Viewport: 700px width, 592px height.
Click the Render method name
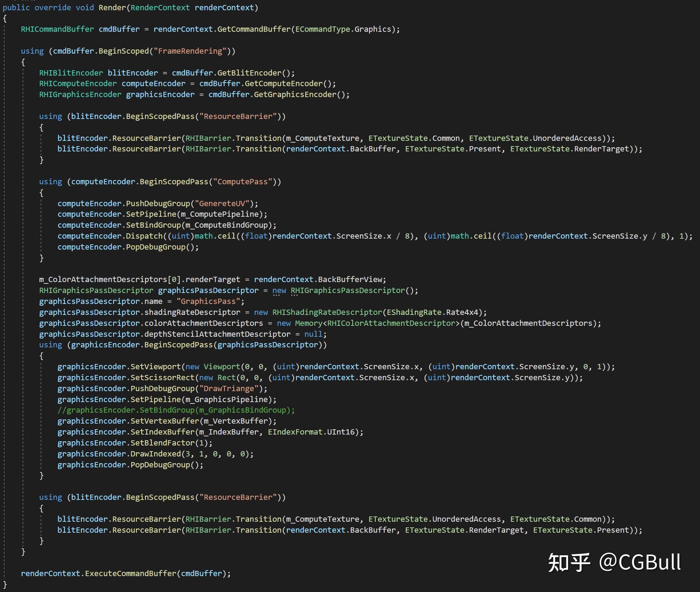112,7
